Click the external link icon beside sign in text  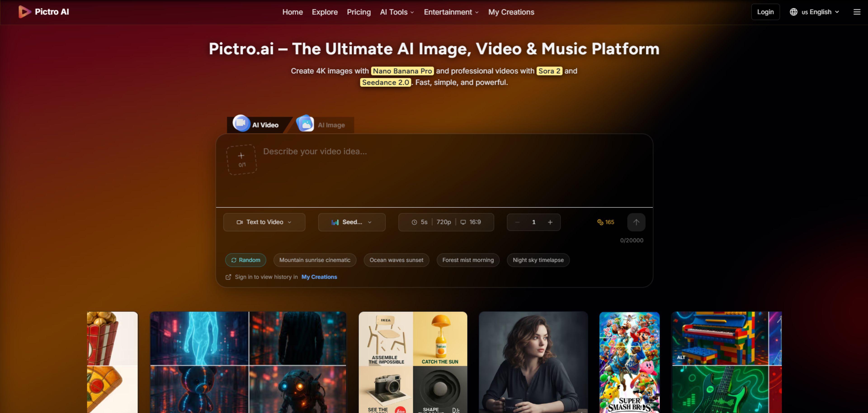coord(228,277)
